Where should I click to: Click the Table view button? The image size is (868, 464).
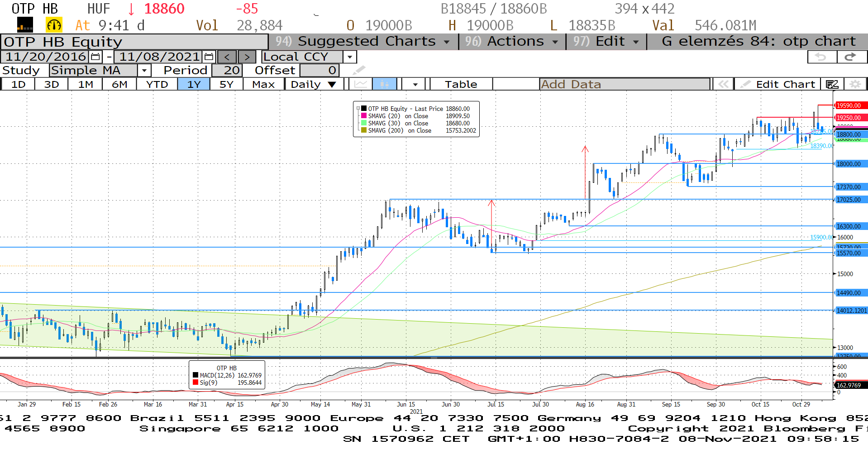tap(461, 84)
